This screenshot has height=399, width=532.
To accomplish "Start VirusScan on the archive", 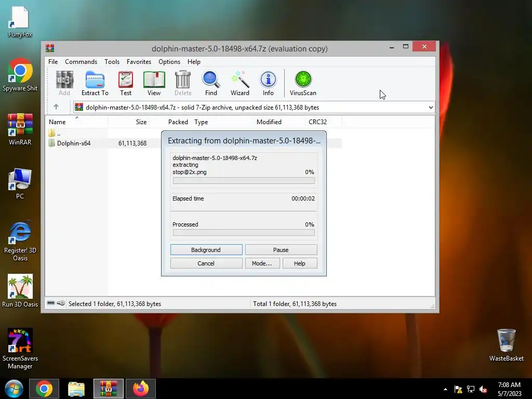I will 303,83.
